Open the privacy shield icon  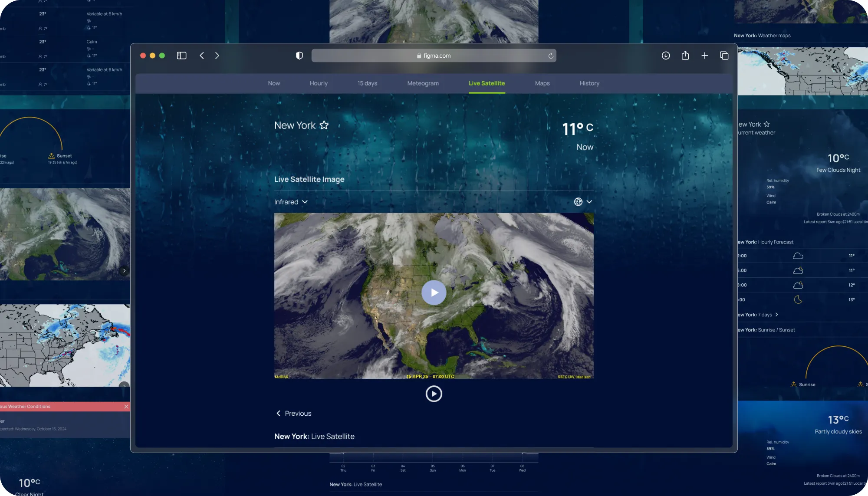coord(299,56)
